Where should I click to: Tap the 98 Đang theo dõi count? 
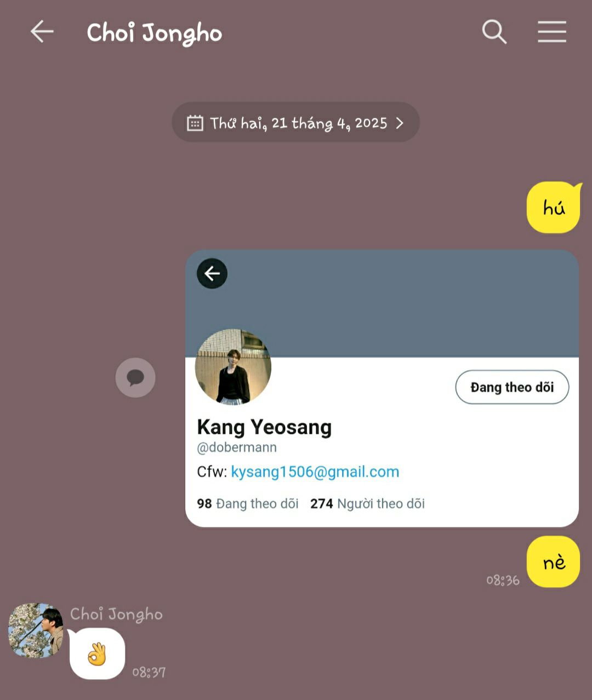click(x=248, y=503)
